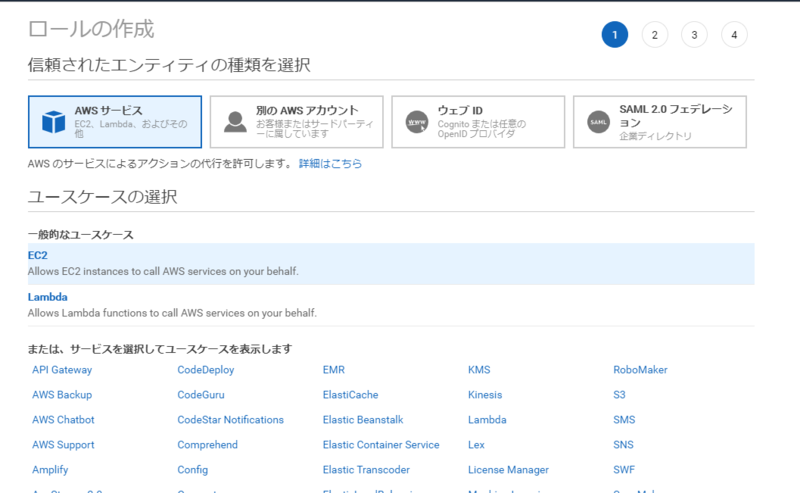Select SMS service
This screenshot has width=800, height=493.
(x=624, y=420)
